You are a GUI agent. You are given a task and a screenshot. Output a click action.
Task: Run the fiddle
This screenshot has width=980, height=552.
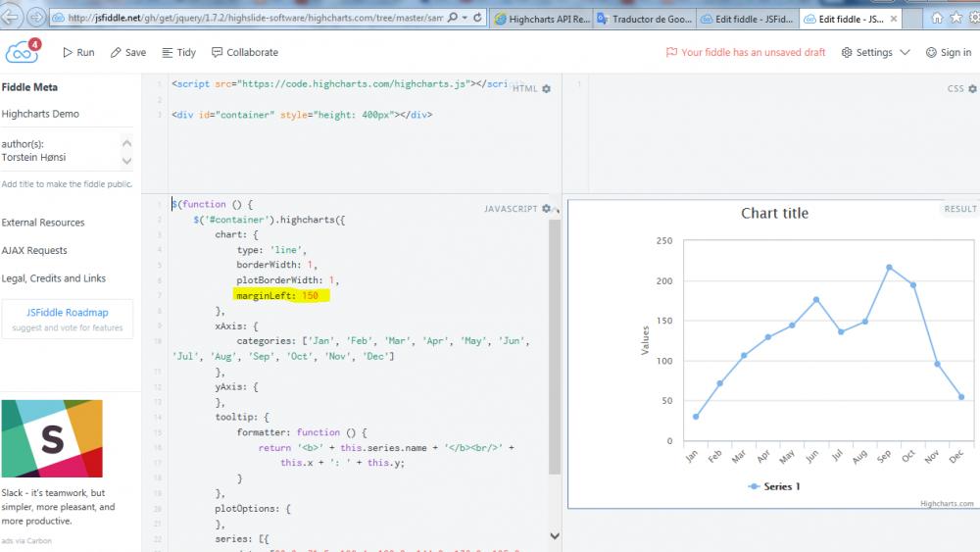point(78,53)
